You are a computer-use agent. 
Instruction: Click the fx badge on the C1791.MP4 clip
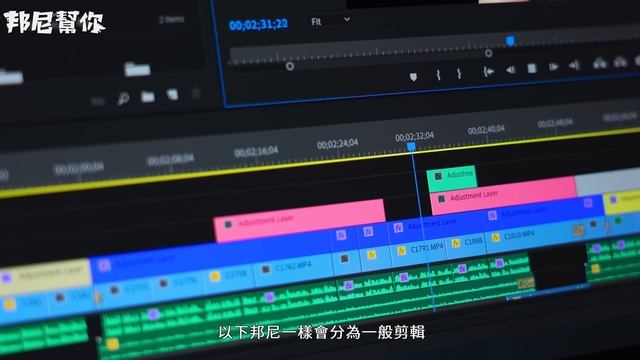click(x=402, y=251)
